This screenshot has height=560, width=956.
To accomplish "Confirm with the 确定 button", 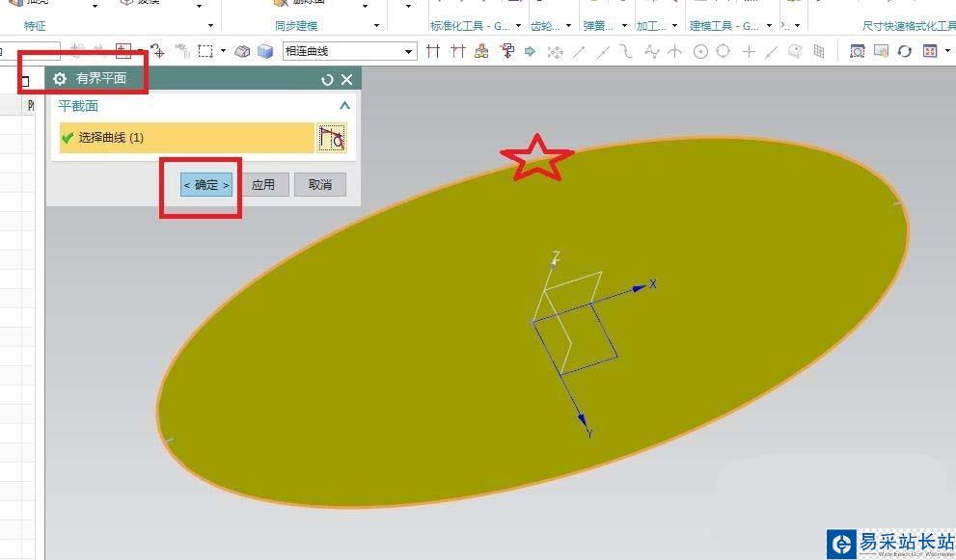I will click(206, 185).
